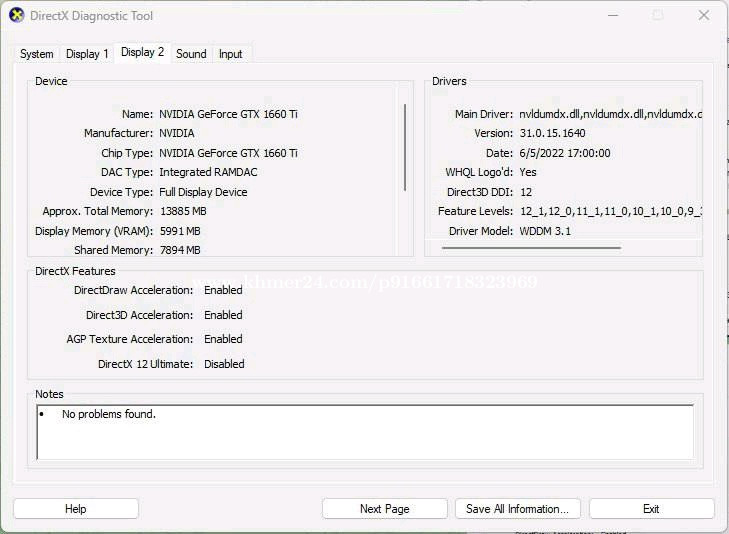This screenshot has width=729, height=534.
Task: Open the Display 1 tab
Action: [x=87, y=54]
